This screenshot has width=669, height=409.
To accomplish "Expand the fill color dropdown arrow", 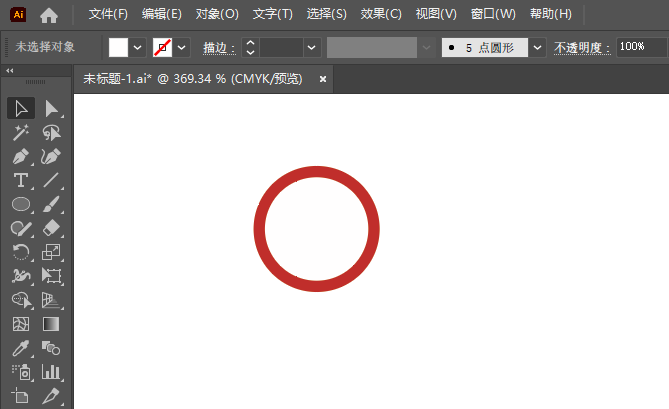I will click(137, 47).
